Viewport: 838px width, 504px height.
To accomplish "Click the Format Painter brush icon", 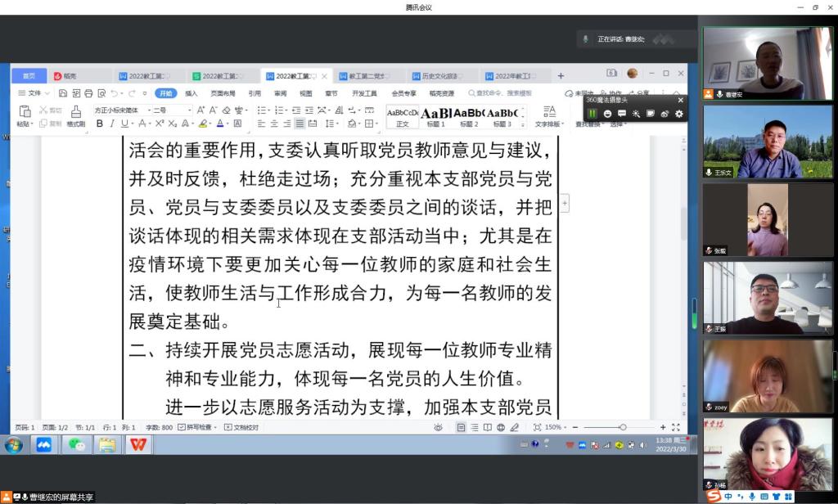I will click(x=75, y=112).
